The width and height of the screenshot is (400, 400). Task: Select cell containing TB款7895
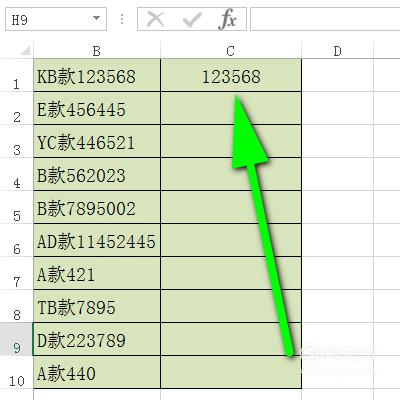click(97, 306)
